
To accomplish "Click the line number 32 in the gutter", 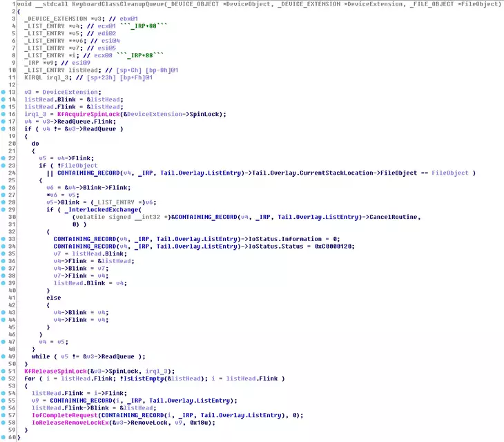I will pyautogui.click(x=12, y=232).
